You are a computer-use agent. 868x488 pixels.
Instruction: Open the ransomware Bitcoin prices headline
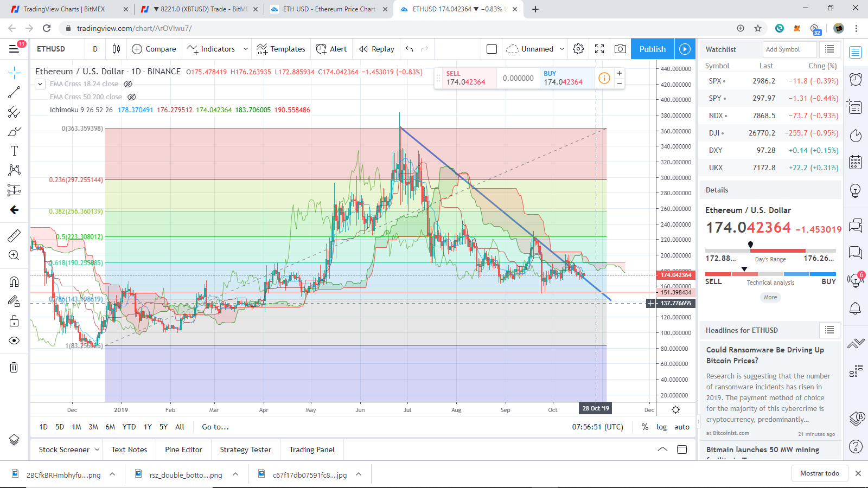pos(765,355)
